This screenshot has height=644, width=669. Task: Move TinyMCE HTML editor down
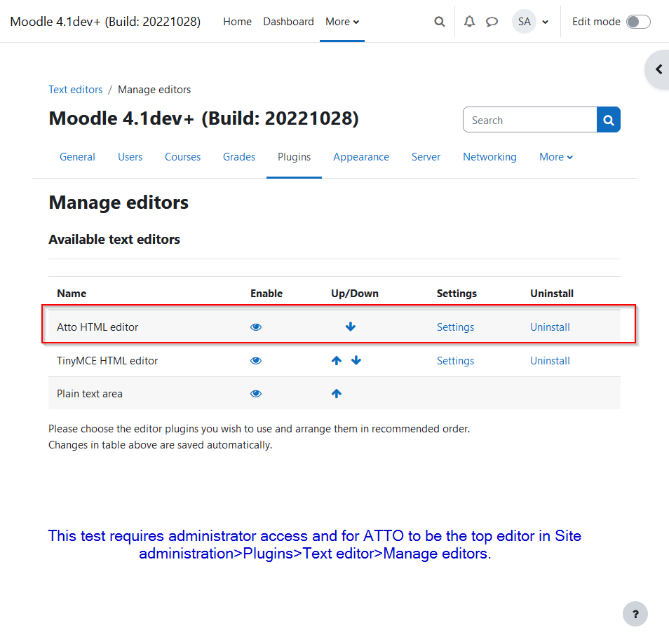[356, 360]
